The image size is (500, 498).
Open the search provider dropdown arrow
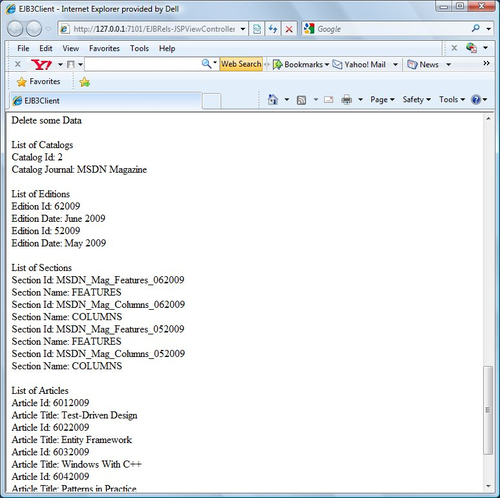pyautogui.click(x=488, y=29)
